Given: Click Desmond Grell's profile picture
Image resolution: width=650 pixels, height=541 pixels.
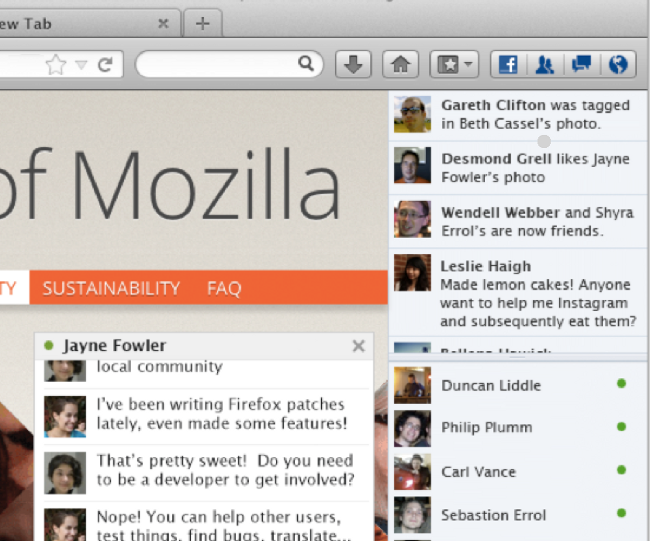Looking at the screenshot, I should 412,165.
